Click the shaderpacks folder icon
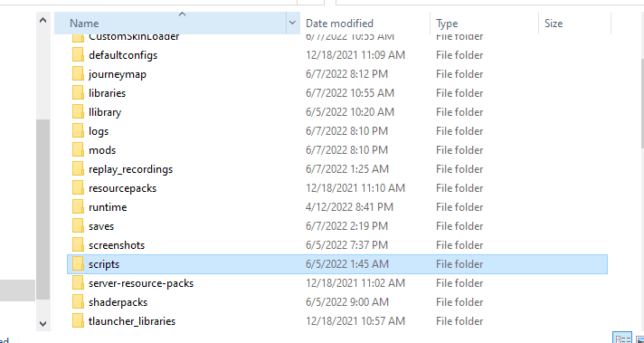This screenshot has width=644, height=343. [x=78, y=302]
